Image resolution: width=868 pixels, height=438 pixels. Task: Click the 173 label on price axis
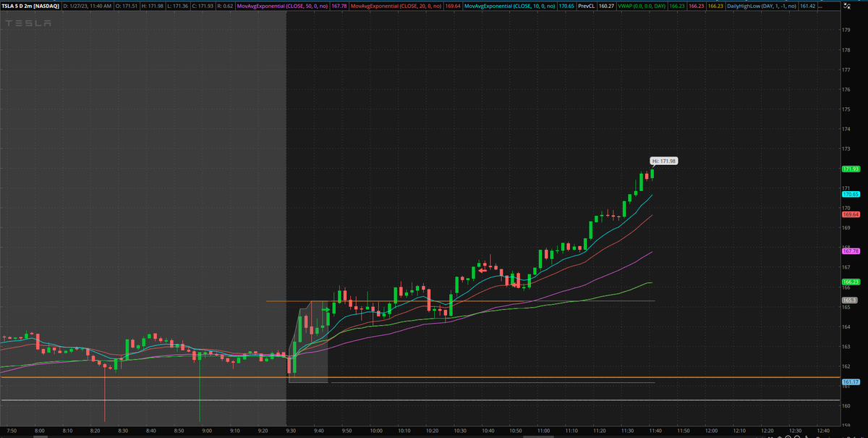point(846,149)
